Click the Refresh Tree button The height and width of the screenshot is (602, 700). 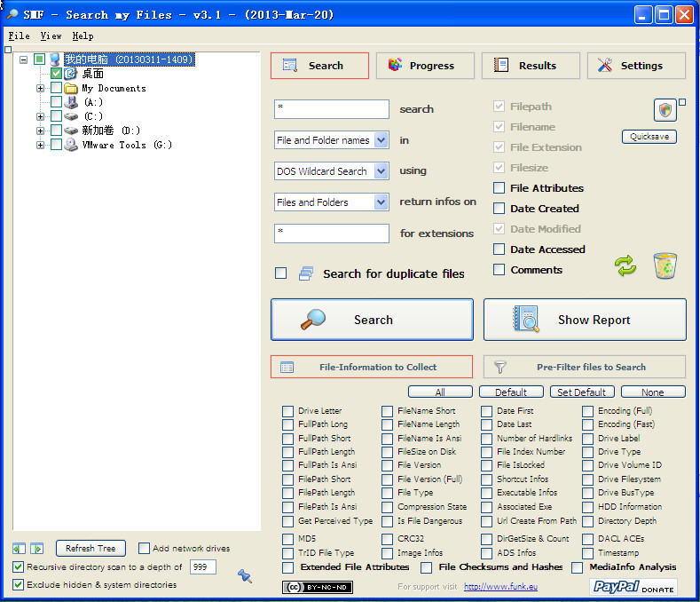90,549
